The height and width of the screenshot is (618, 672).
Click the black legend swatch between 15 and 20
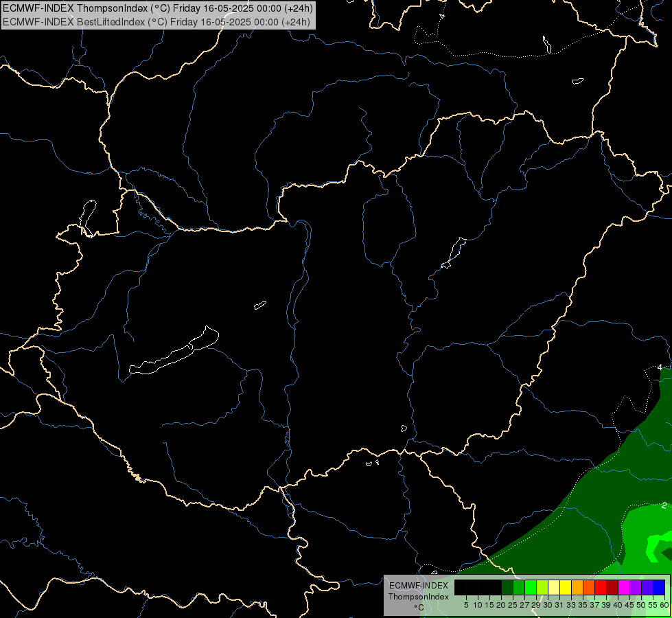[496, 587]
